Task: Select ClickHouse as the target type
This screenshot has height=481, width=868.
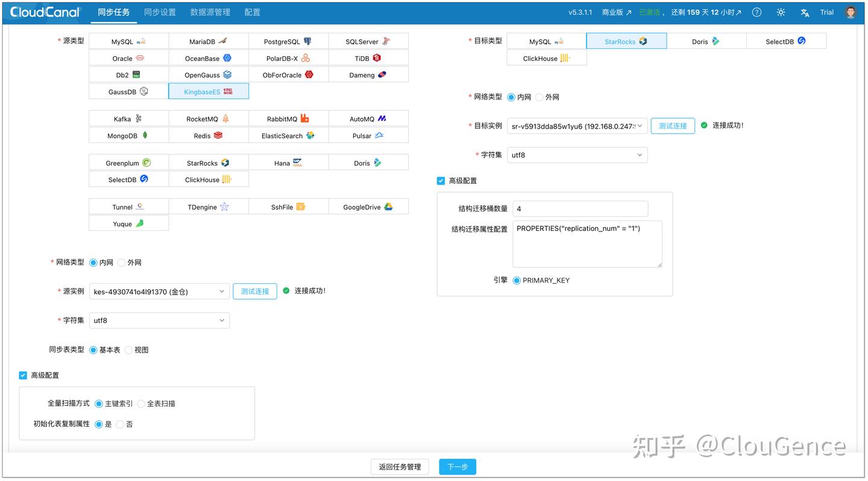Action: tap(546, 58)
